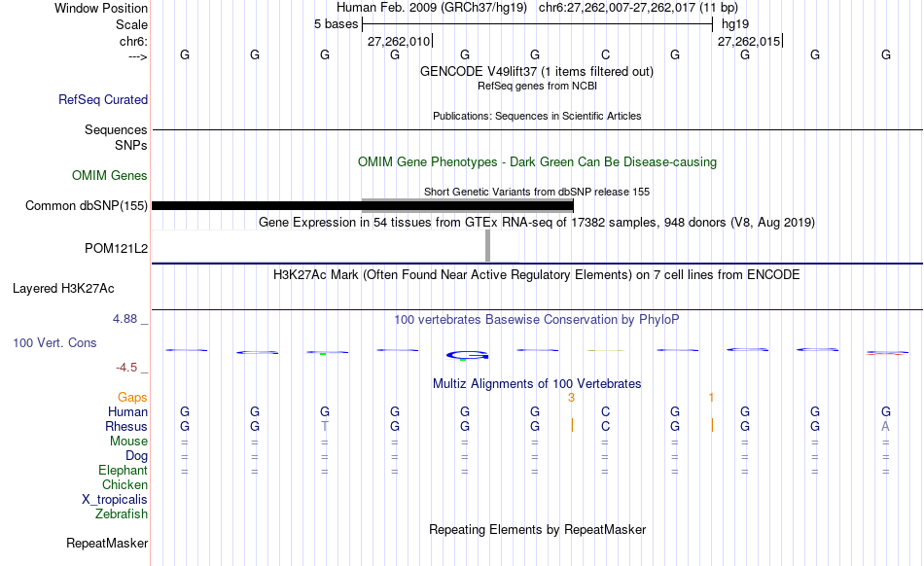Image resolution: width=924 pixels, height=566 pixels.
Task: Select the Zebrafish alignment row label
Action: point(122,513)
